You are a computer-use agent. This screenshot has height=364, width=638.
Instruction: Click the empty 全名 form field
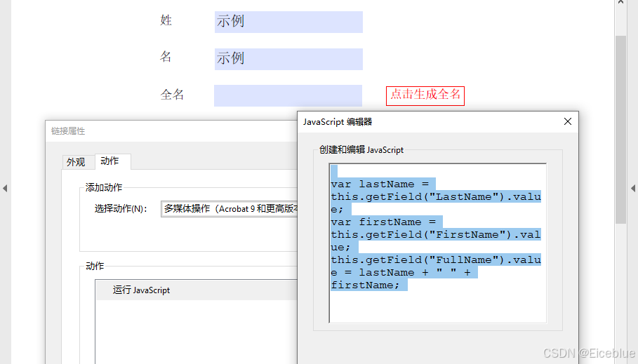pos(288,95)
